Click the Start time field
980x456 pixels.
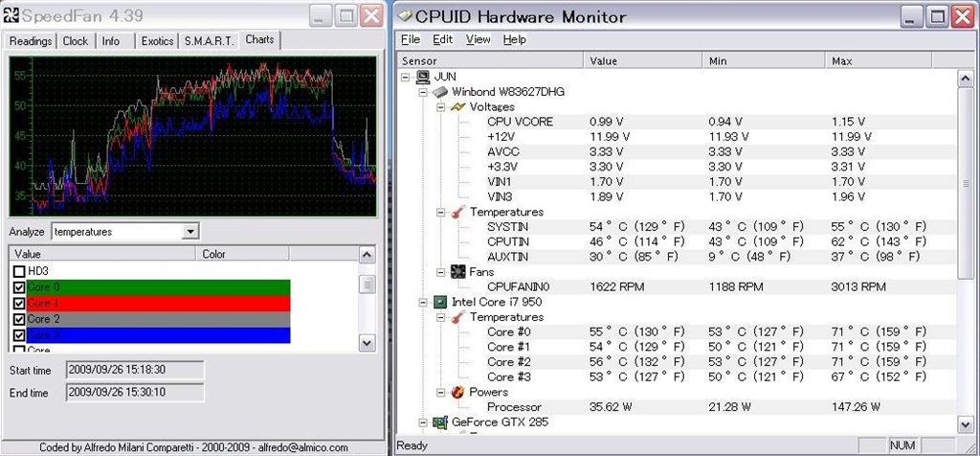[135, 370]
